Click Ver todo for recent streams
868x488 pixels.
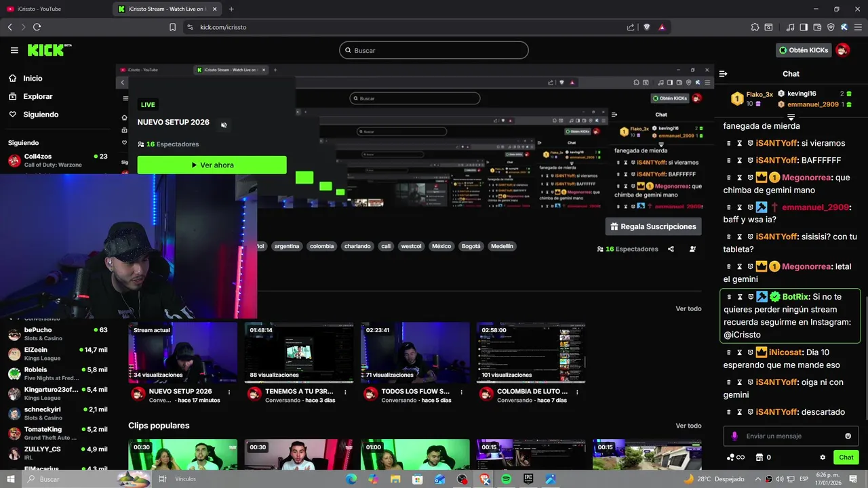pos(688,309)
